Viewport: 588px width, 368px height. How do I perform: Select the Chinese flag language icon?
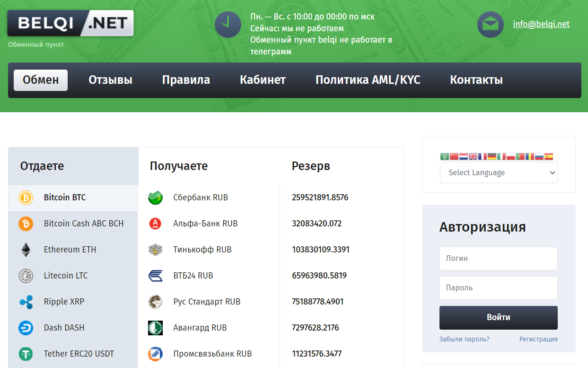click(454, 156)
